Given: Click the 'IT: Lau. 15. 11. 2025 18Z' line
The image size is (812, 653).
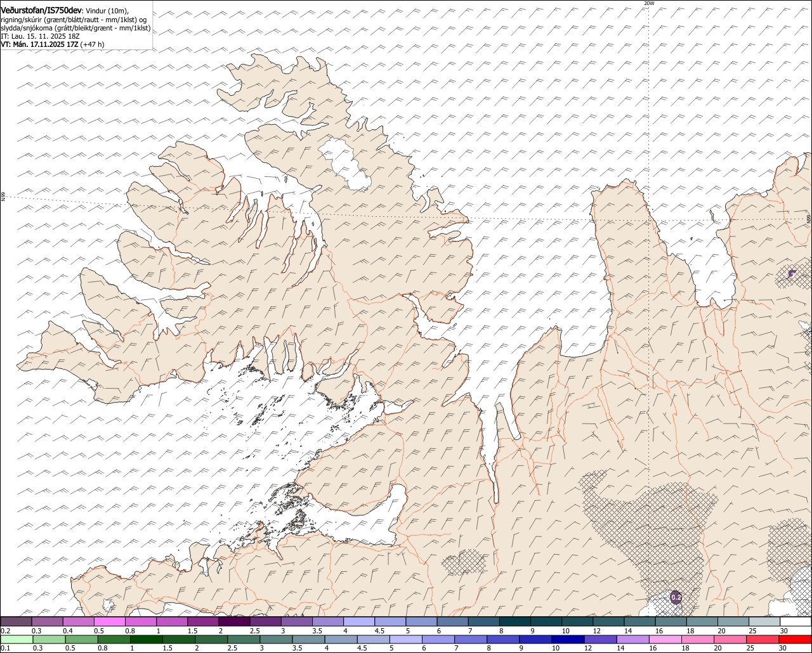Looking at the screenshot, I should (x=40, y=36).
